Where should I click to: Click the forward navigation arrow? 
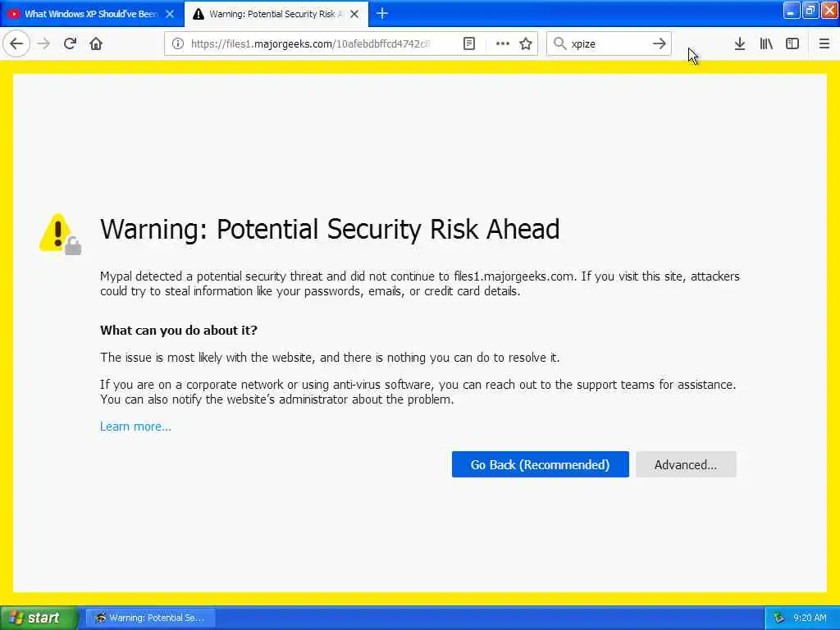[x=43, y=44]
